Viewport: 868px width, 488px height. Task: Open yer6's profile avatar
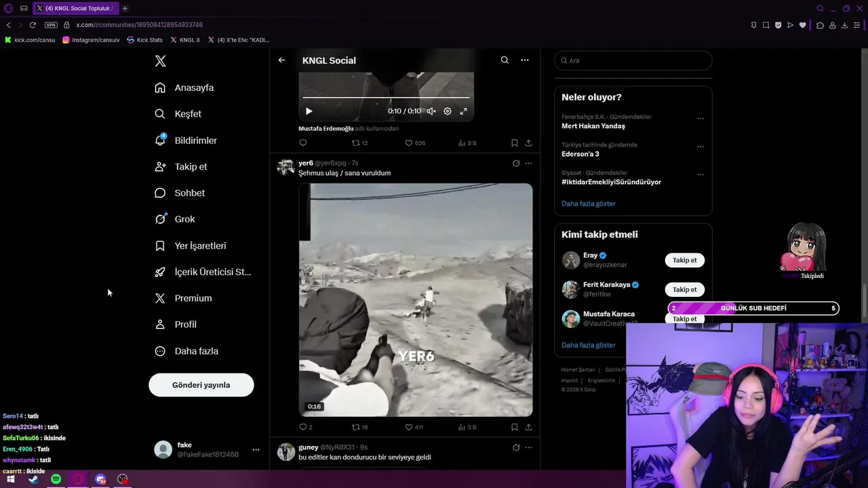click(285, 167)
